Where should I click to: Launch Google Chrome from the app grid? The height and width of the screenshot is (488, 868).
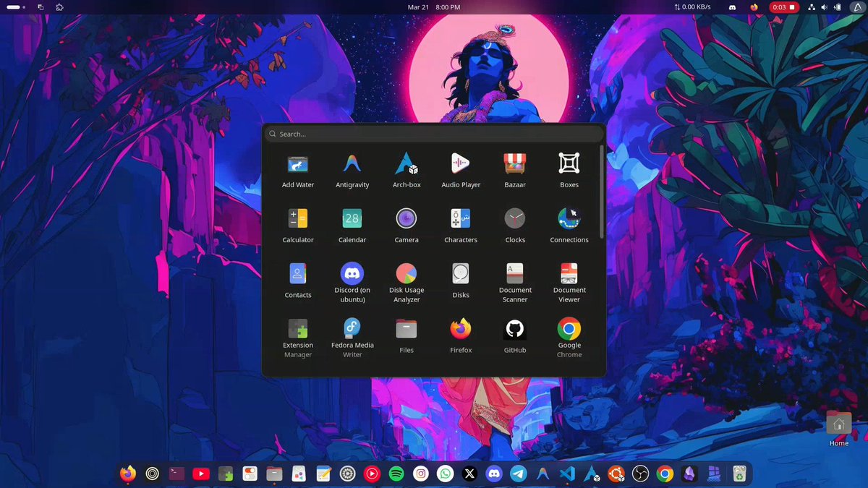point(569,338)
